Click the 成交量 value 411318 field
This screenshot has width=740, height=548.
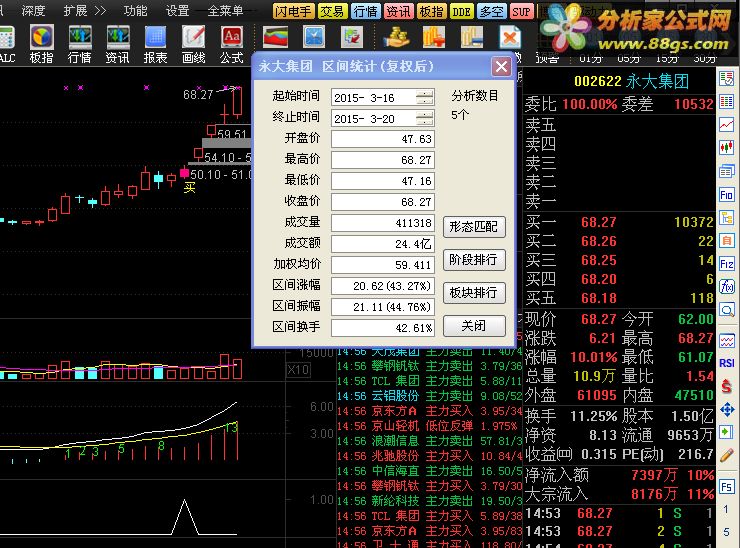[383, 223]
